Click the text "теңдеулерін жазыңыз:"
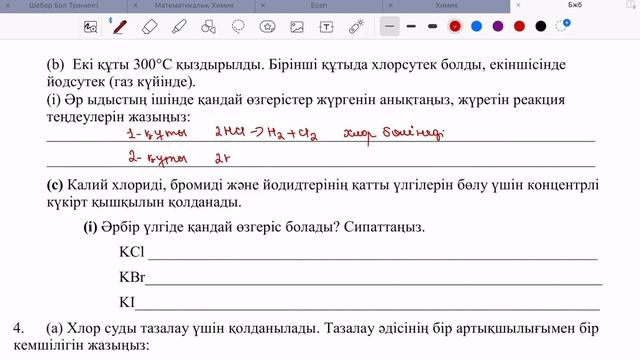This screenshot has height=360, width=640. (x=118, y=117)
